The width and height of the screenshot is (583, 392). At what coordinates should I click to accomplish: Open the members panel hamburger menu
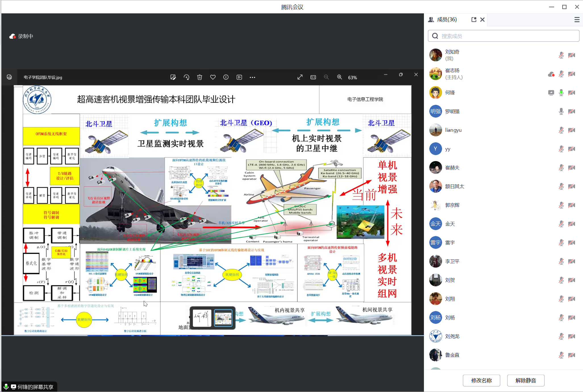[x=577, y=19]
